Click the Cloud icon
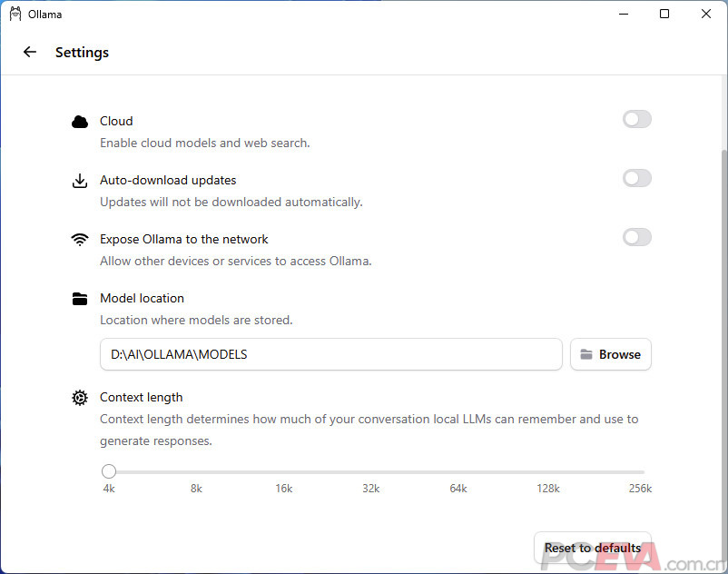728x574 pixels. (80, 122)
